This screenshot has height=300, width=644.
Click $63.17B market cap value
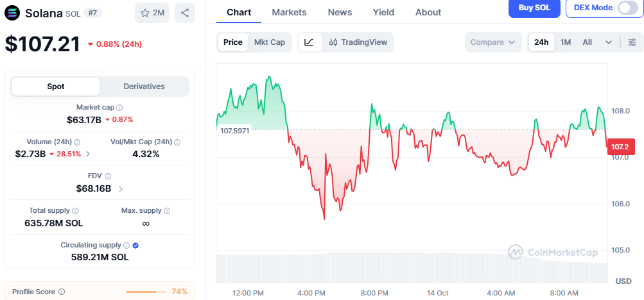click(x=84, y=120)
